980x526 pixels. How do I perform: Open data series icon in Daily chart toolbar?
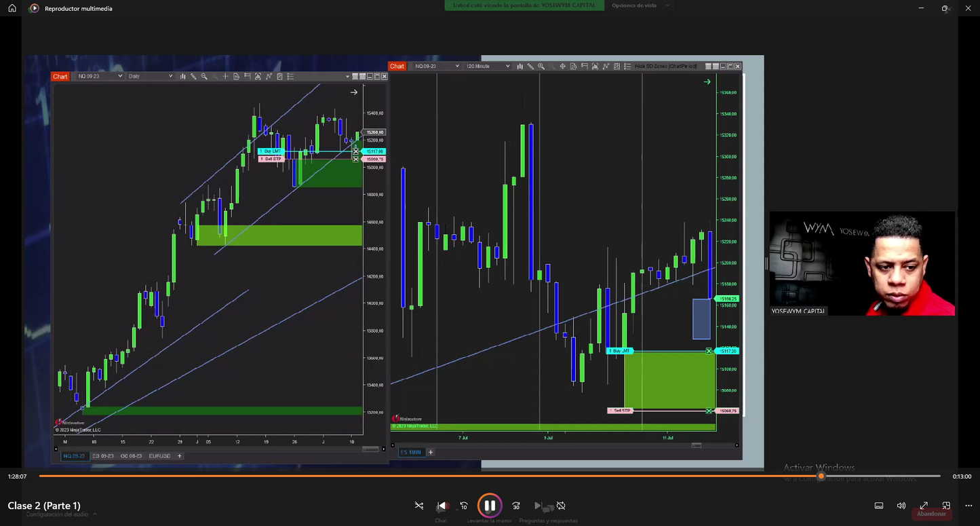click(x=236, y=77)
